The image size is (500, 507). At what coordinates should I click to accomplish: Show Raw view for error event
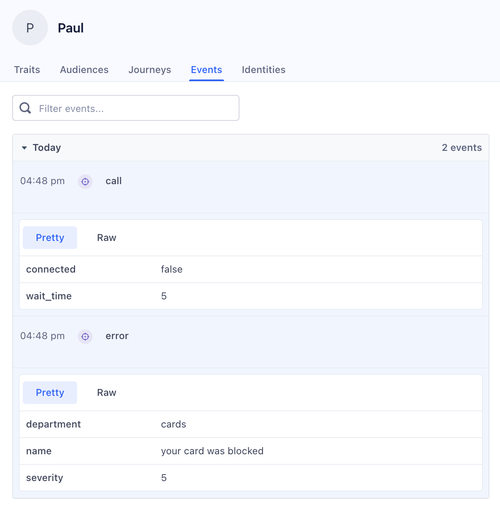[x=107, y=393]
